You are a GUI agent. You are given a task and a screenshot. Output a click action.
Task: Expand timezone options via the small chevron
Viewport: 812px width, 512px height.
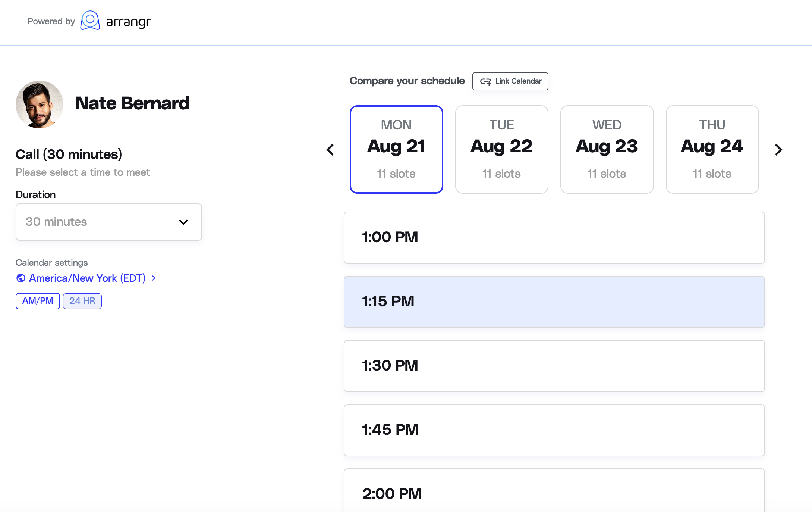(x=154, y=278)
